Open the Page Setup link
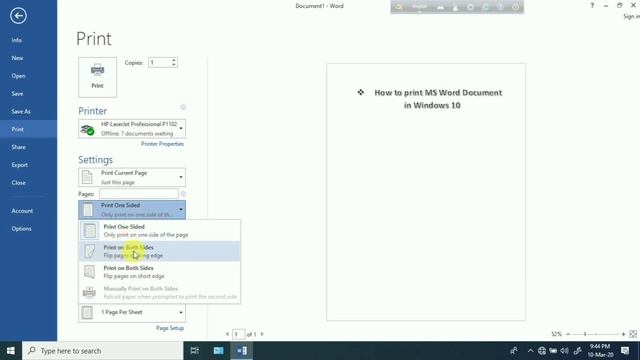Screen dimensions: 640x360 (170, 328)
